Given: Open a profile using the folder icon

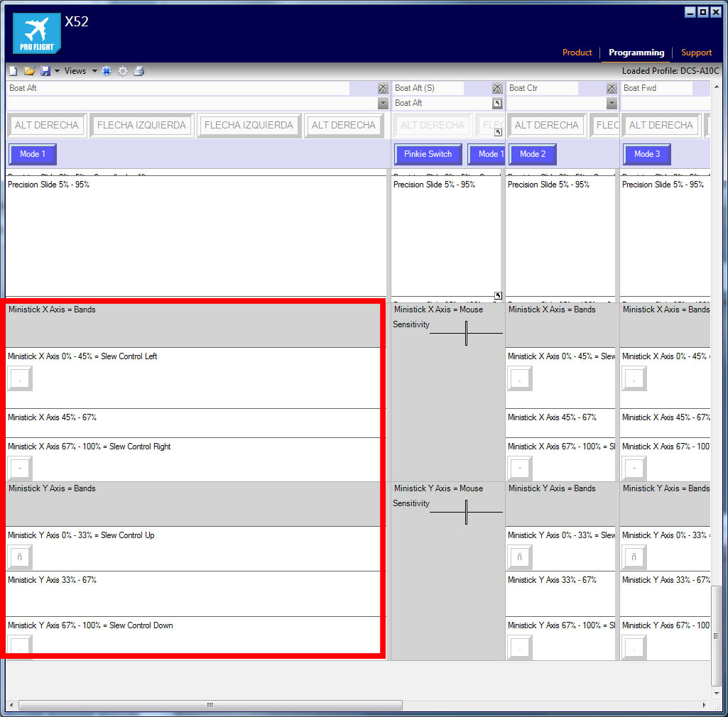Looking at the screenshot, I should coord(30,71).
